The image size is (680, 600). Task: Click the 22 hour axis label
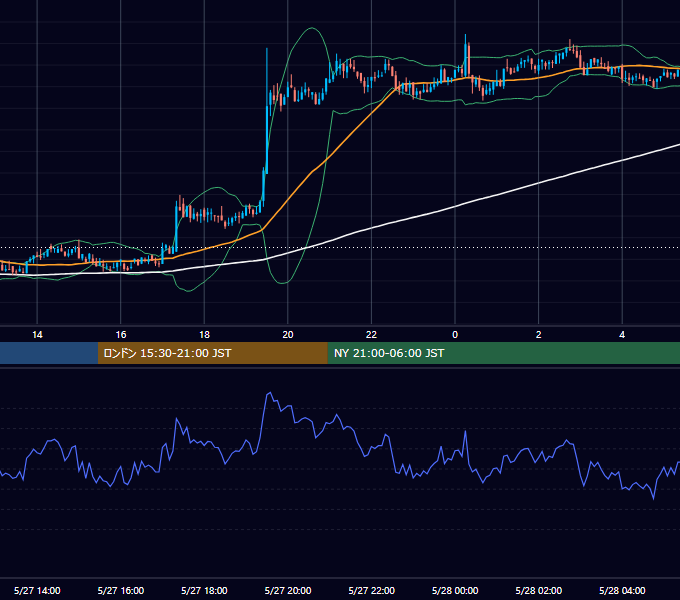[x=371, y=335]
